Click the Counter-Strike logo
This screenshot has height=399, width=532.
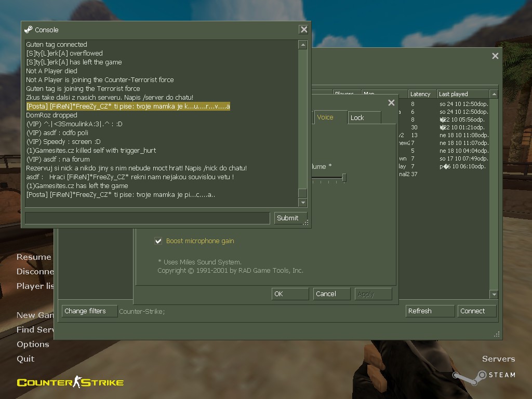tap(70, 382)
